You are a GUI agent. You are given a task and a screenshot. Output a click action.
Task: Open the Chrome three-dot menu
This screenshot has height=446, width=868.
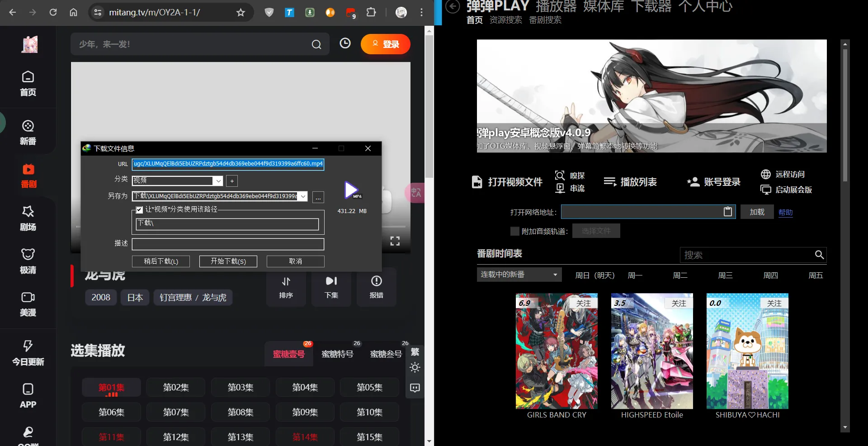421,12
